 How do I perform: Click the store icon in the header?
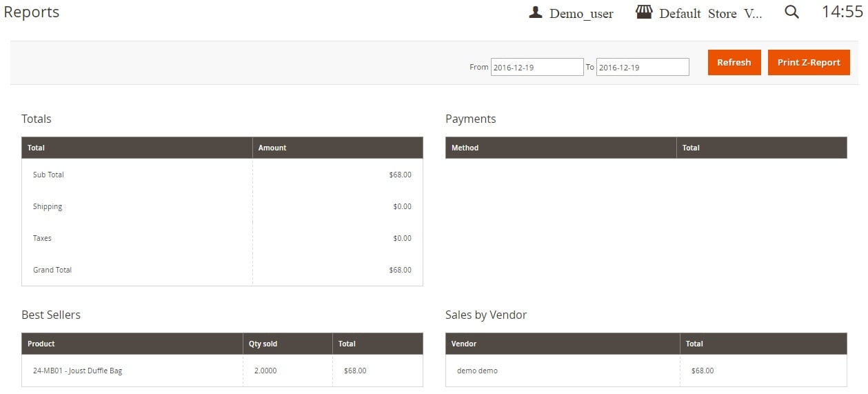point(644,12)
